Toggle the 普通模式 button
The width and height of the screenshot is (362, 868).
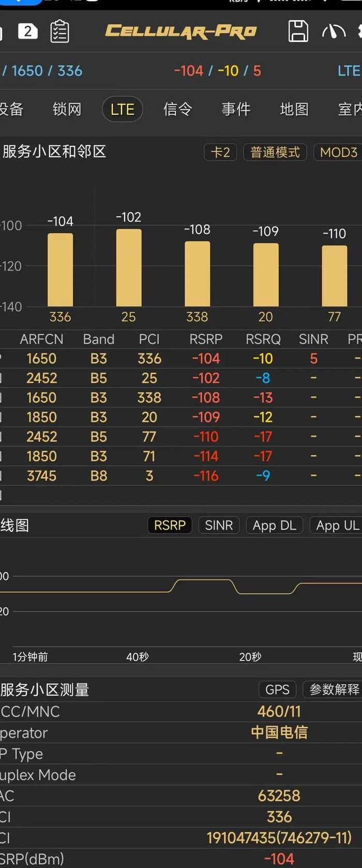click(x=275, y=152)
